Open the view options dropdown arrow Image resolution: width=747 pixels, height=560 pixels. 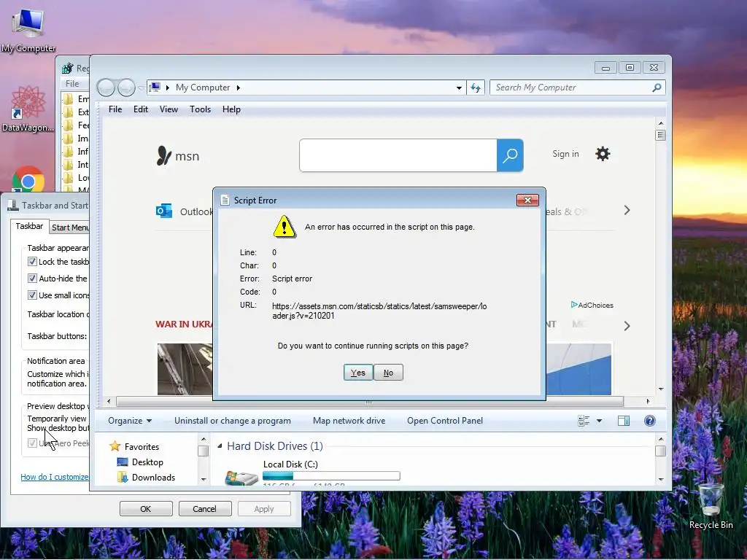click(x=600, y=421)
